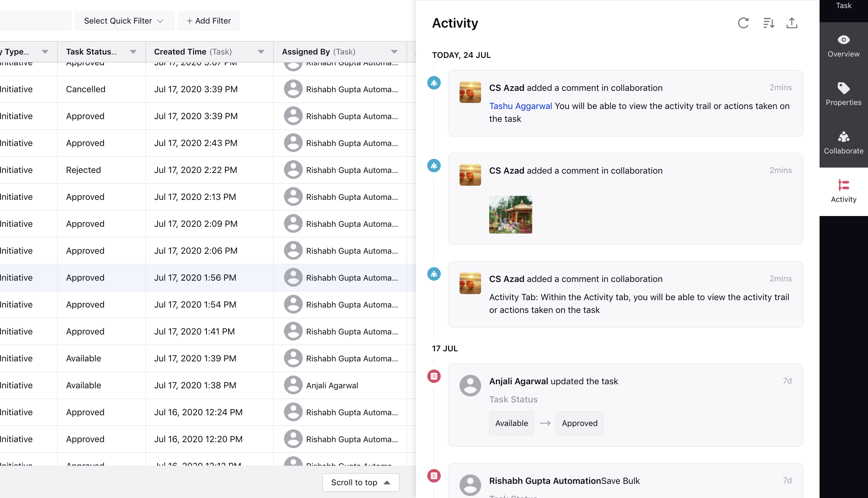This screenshot has height=498, width=868.
Task: Click Tashu Aggarwal mention link in comment
Action: click(520, 106)
